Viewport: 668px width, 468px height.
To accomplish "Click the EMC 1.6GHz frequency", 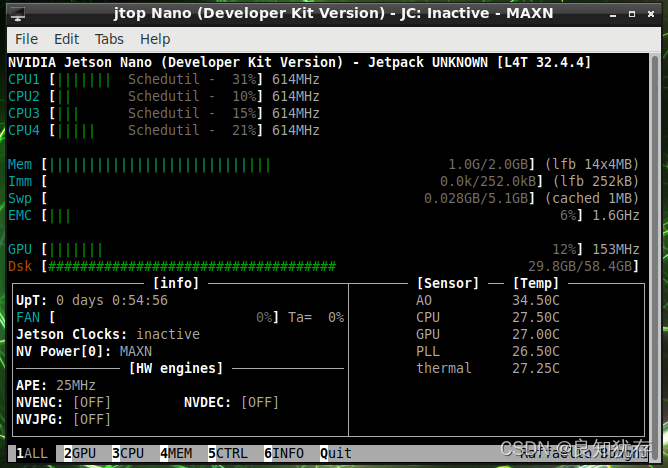I will (x=616, y=215).
